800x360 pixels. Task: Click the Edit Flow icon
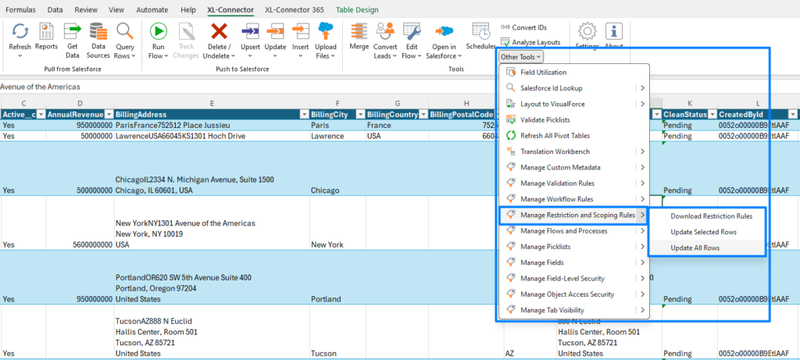pos(411,31)
